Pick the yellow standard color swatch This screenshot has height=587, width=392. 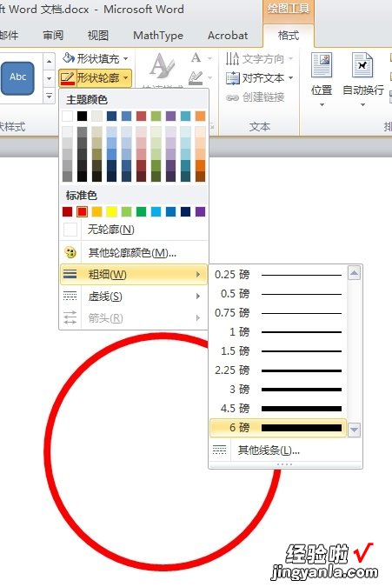coord(111,212)
